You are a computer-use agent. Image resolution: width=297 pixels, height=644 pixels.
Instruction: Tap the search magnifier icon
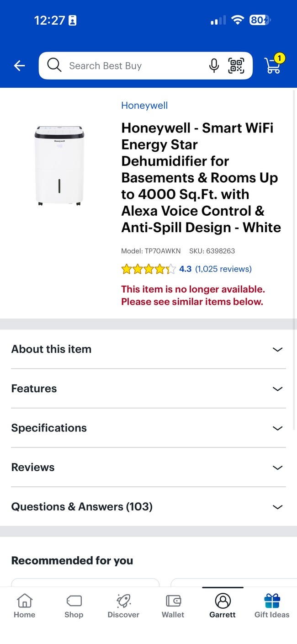pyautogui.click(x=54, y=65)
